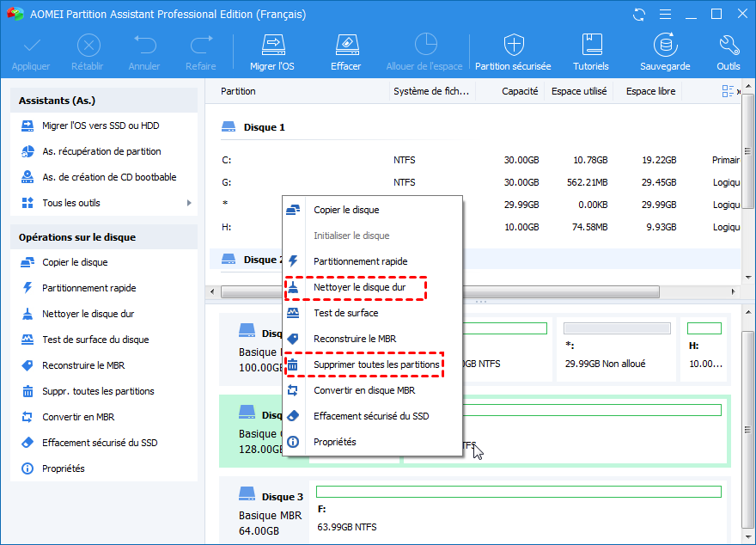Click the disk map scrollbar up arrow
This screenshot has height=545, width=756.
coord(748,312)
